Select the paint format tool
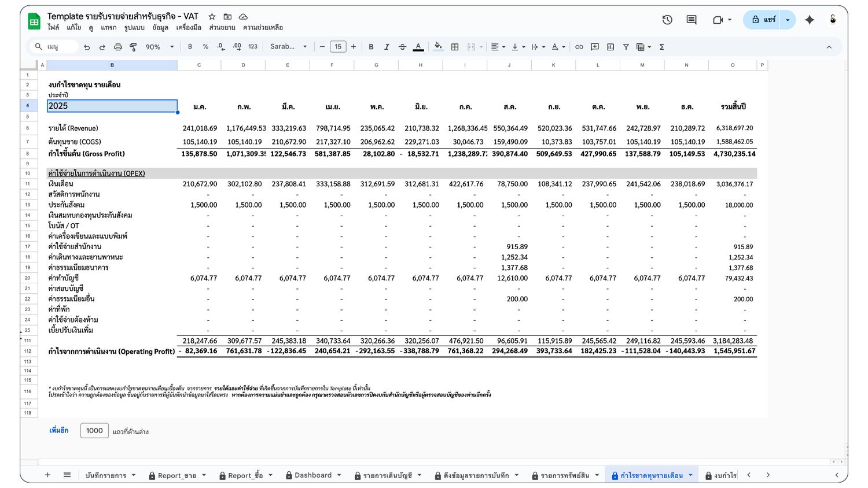868x488 pixels. coord(133,47)
